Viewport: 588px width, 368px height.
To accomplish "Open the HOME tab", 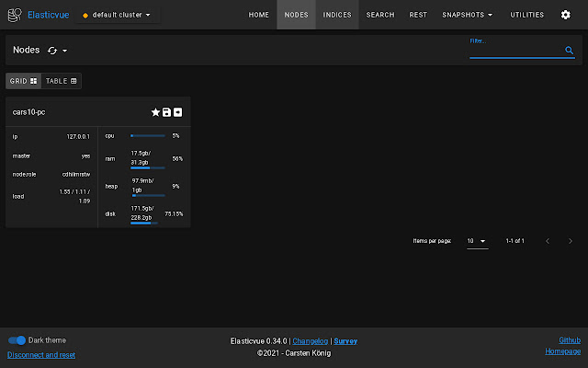I will pos(259,15).
